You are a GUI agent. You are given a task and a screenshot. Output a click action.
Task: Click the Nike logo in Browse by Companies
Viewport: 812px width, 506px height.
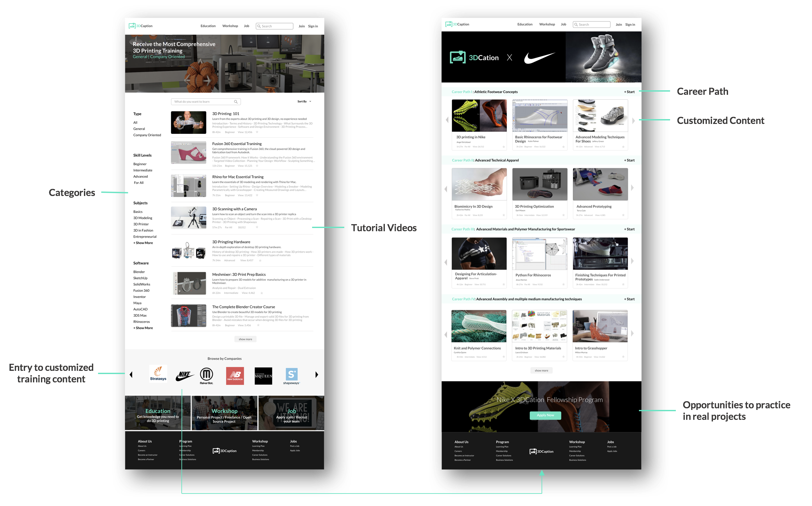click(x=184, y=375)
